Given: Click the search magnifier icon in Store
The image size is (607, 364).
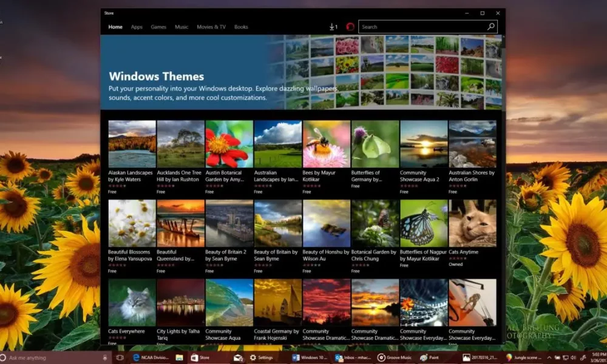Looking at the screenshot, I should point(490,27).
